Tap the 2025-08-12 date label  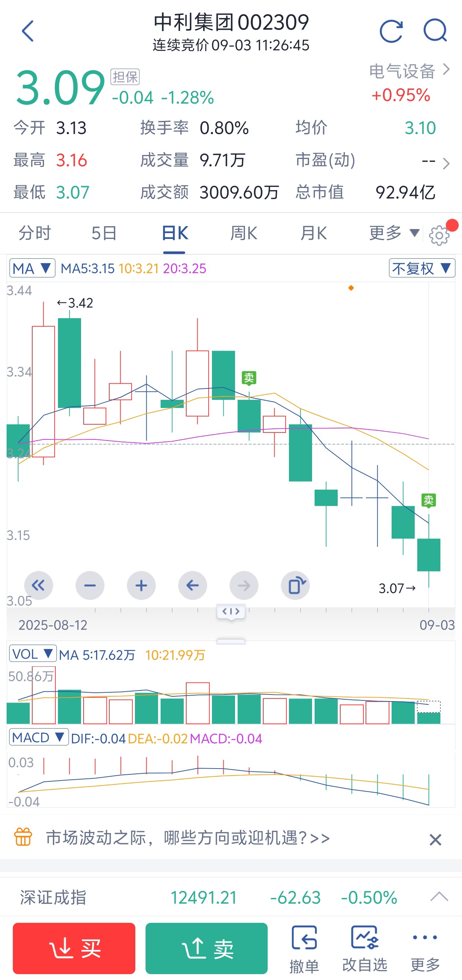(53, 625)
